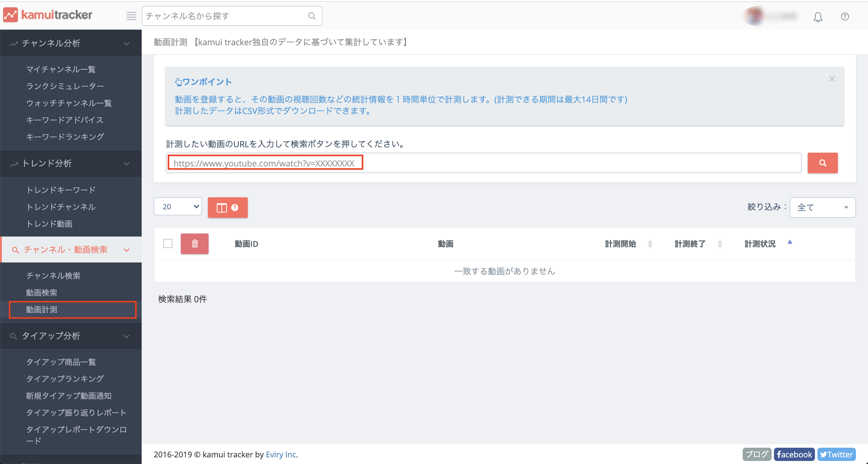Viewport: 868px width, 464px height.
Task: Click the channel search magnifier icon
Action: (x=312, y=16)
